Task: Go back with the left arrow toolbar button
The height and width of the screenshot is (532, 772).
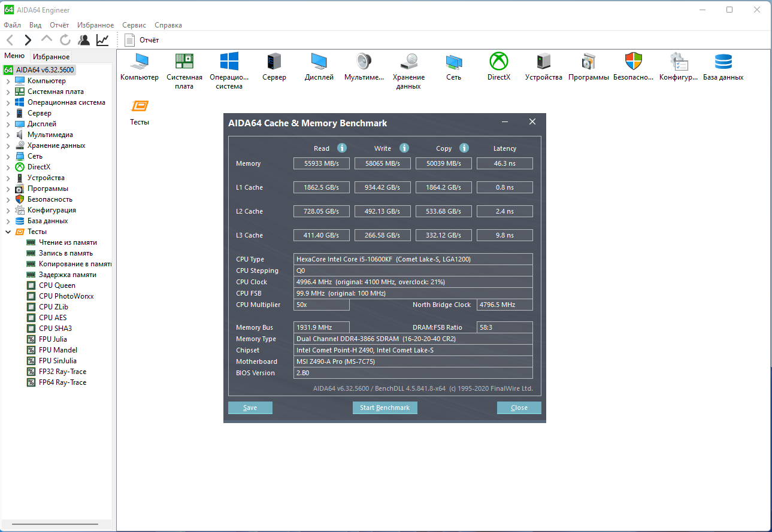Action: tap(10, 40)
